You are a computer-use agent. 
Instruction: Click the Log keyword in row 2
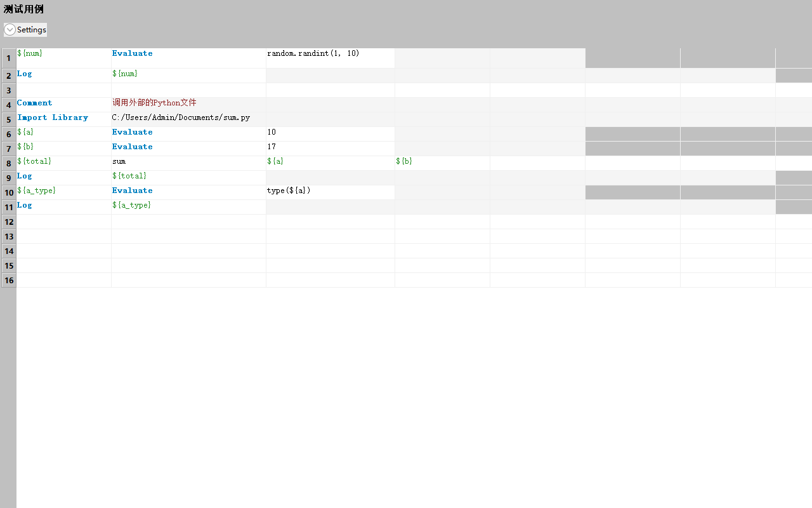coord(63,76)
